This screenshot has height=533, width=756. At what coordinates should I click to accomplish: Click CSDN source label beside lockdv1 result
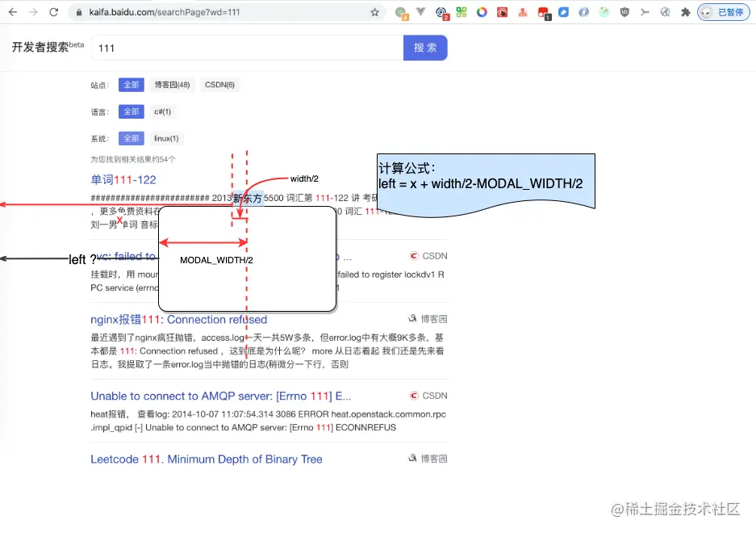[428, 256]
